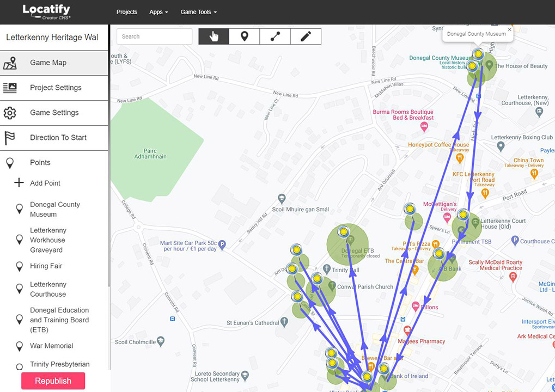Go to Project Settings

point(54,88)
